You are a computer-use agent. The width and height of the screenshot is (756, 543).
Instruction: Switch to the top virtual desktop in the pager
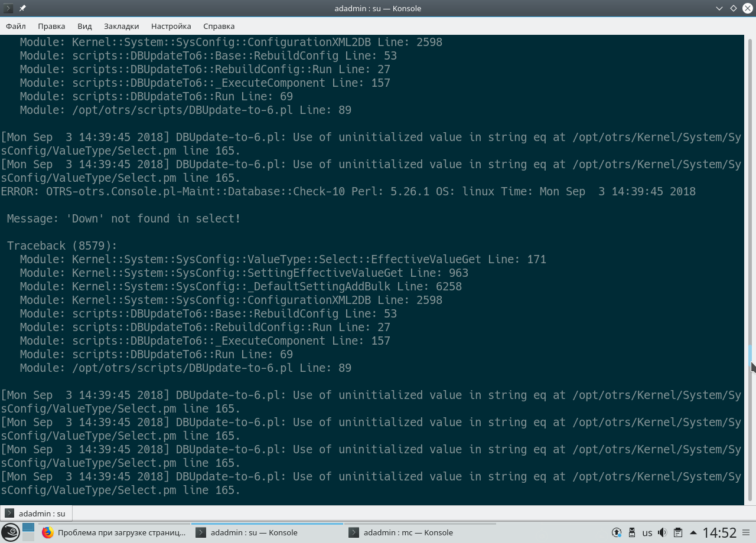[28, 528]
